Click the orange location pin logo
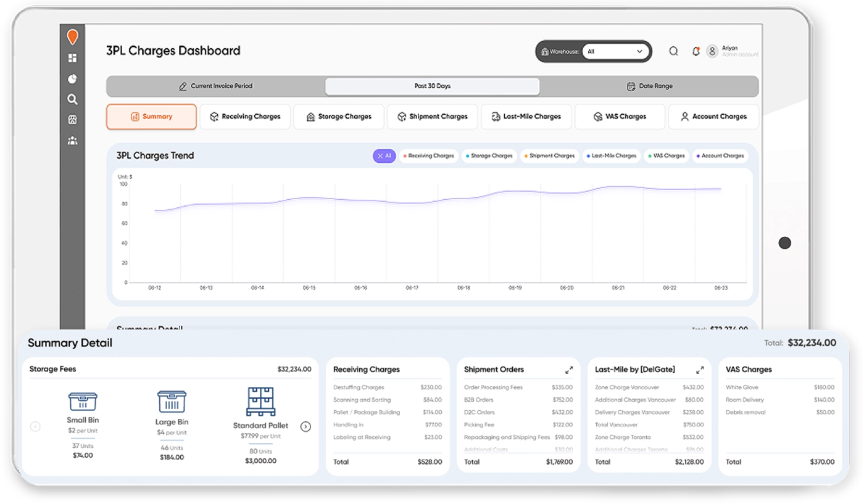Screen dimensions: 864x504 pos(72,38)
